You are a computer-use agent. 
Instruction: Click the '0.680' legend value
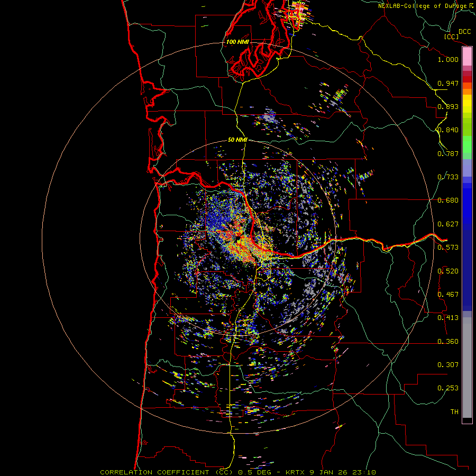pyautogui.click(x=448, y=200)
